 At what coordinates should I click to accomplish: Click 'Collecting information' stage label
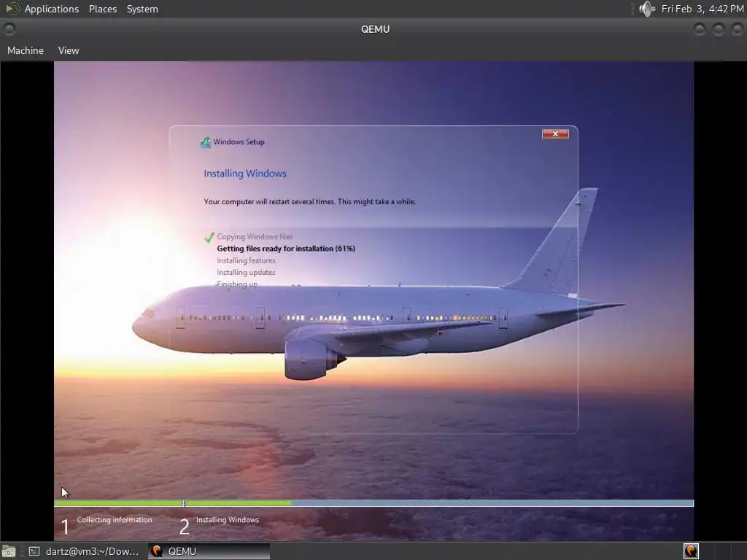[x=115, y=519]
